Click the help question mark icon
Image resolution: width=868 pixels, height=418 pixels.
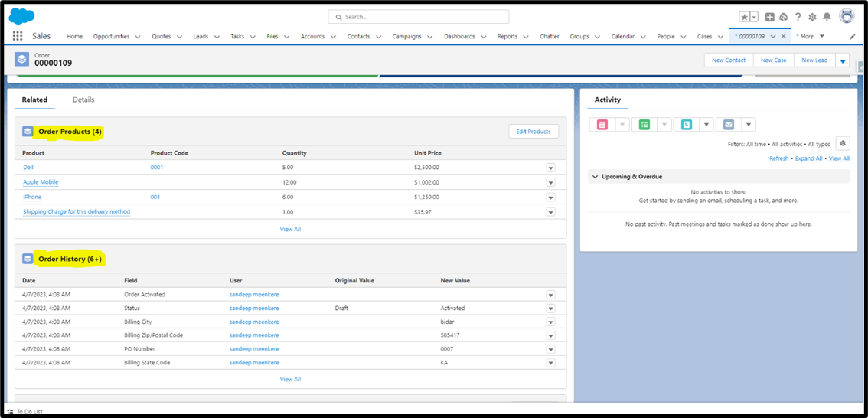(798, 17)
